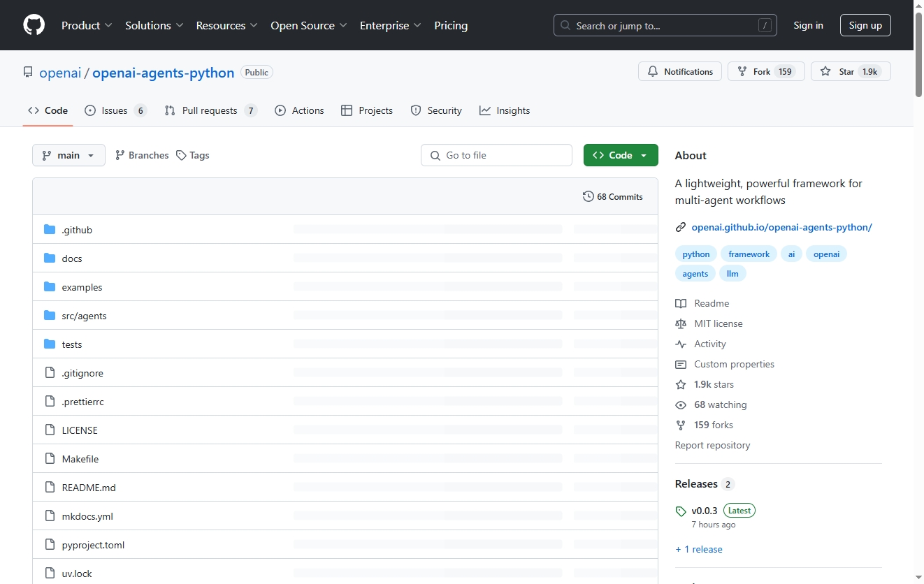Click the LICENSE file icon
Viewport: 924px width, 584px height.
click(50, 430)
